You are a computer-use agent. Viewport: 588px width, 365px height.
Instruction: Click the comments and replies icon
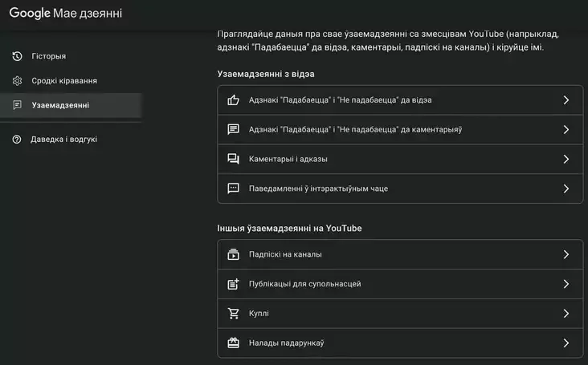tap(234, 159)
